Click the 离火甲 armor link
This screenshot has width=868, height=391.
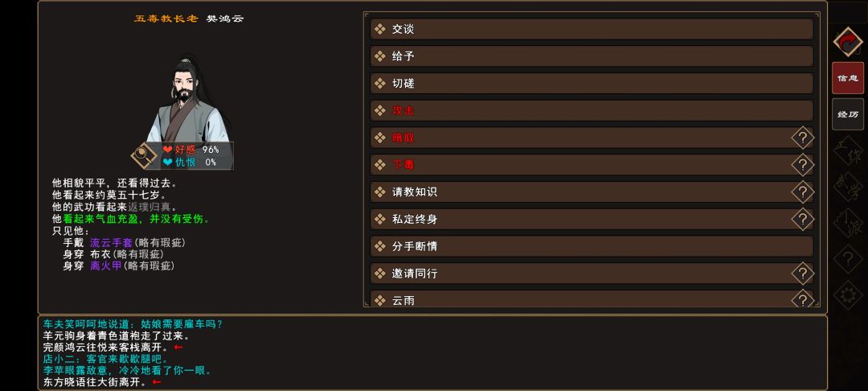[106, 265]
